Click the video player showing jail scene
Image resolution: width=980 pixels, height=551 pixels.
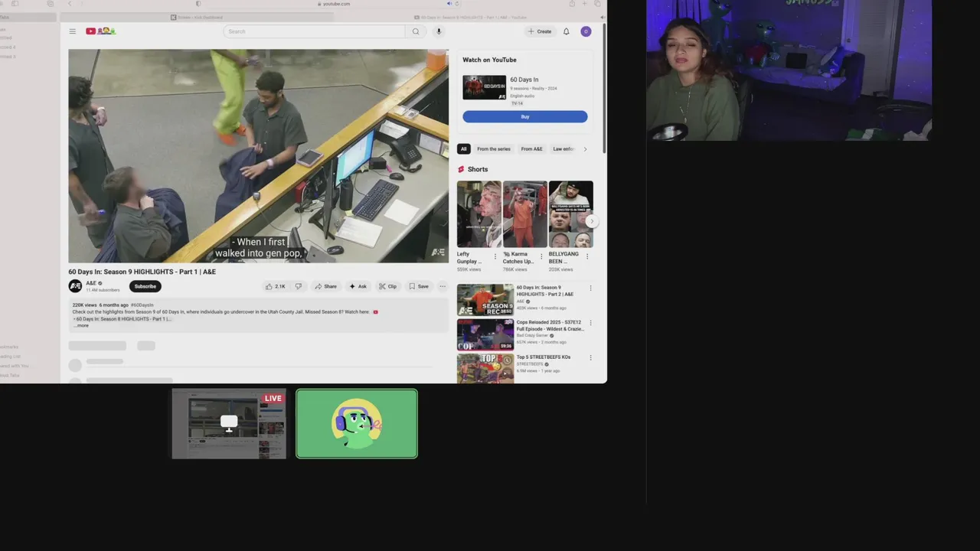pos(258,156)
